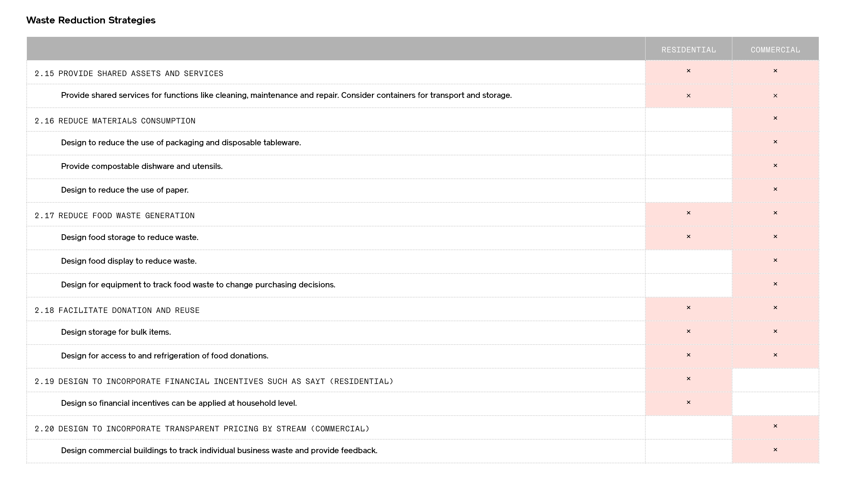Click the Residential X for bulk items storage

[688, 331]
